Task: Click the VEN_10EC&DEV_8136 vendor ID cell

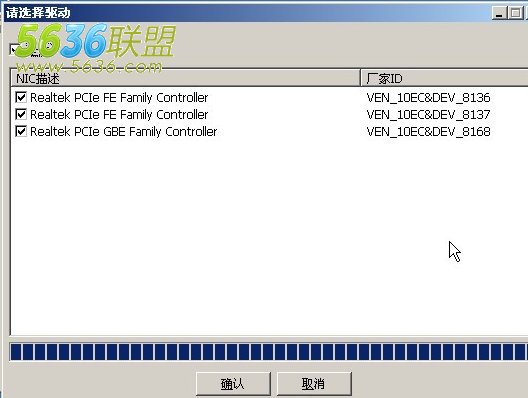Action: pyautogui.click(x=428, y=98)
